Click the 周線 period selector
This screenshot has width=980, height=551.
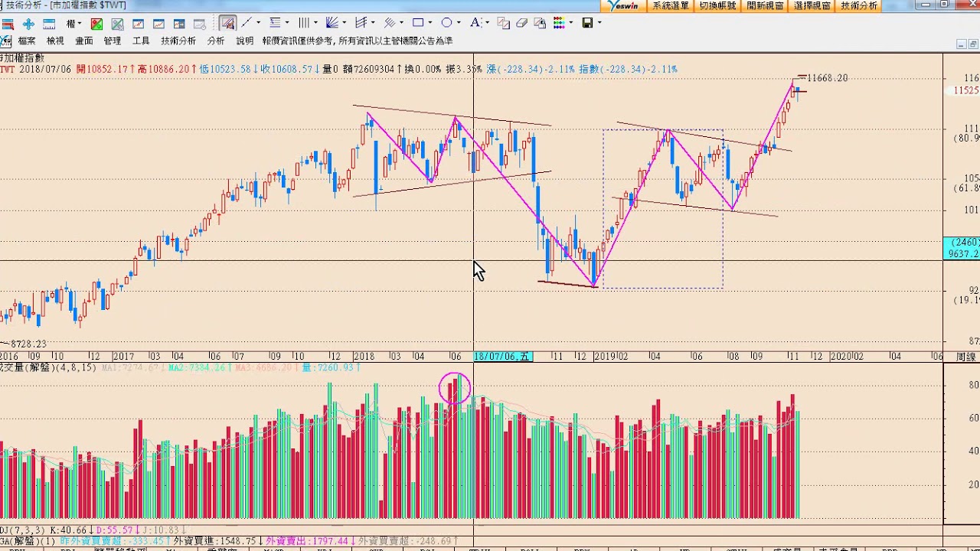[x=966, y=357]
